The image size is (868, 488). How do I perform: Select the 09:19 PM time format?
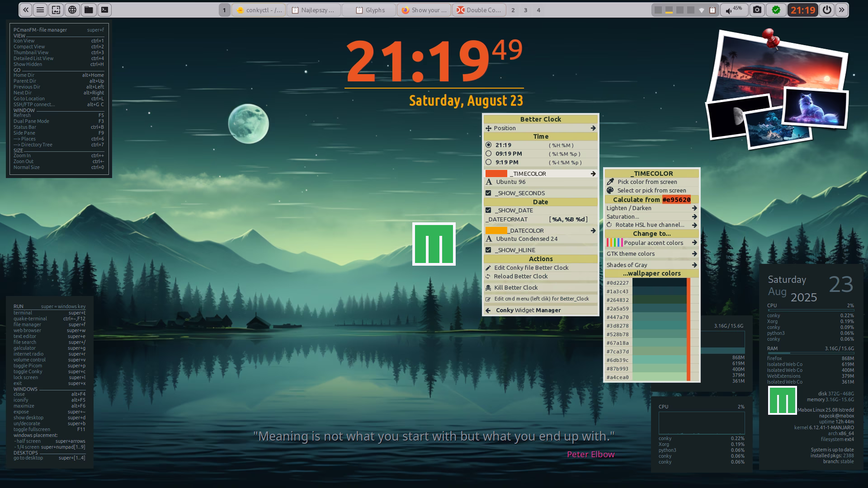[508, 154]
